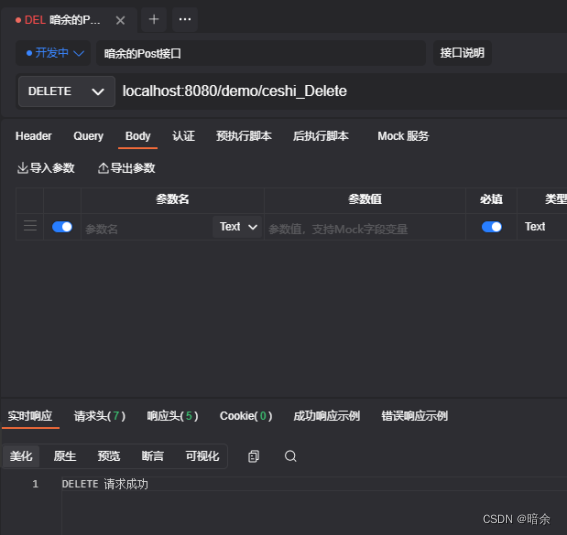
Task: Open the 开发中 status dropdown
Action: pos(54,53)
